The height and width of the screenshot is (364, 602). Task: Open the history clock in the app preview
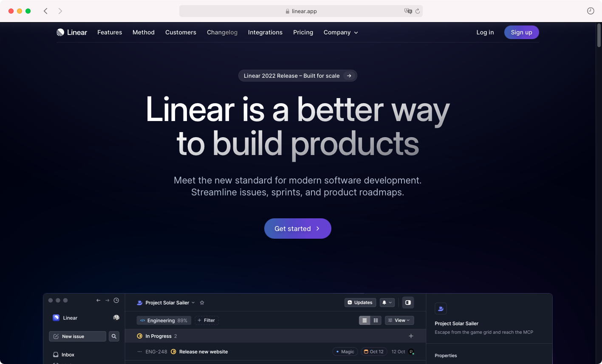click(x=116, y=300)
